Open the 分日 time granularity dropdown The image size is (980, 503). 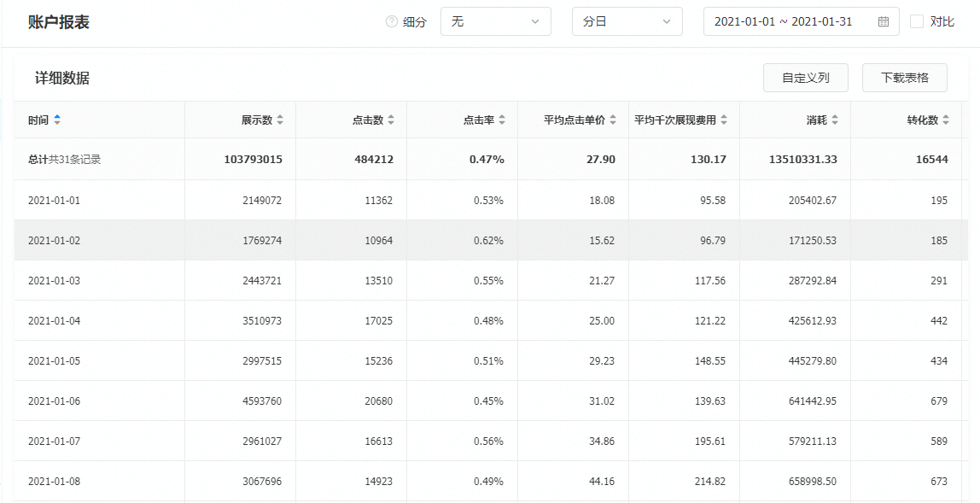[627, 20]
